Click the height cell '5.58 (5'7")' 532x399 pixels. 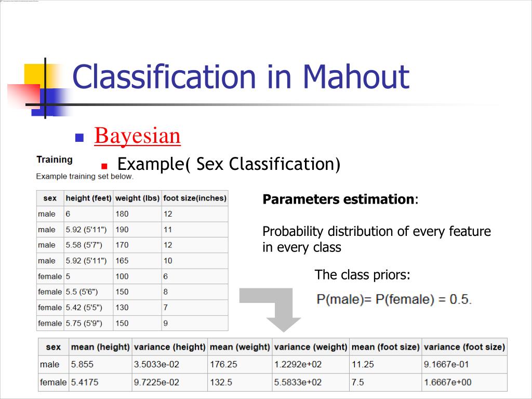[88, 245]
